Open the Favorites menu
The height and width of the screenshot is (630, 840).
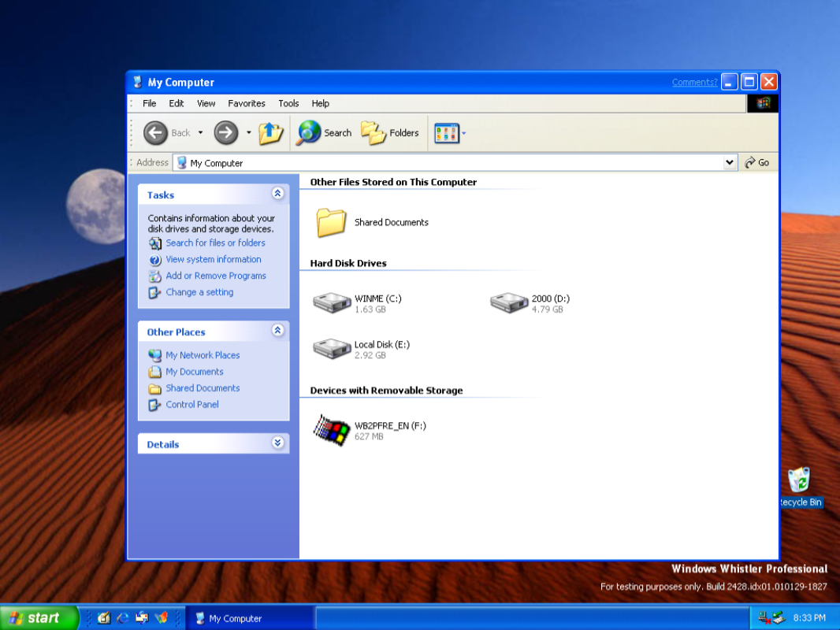247,103
